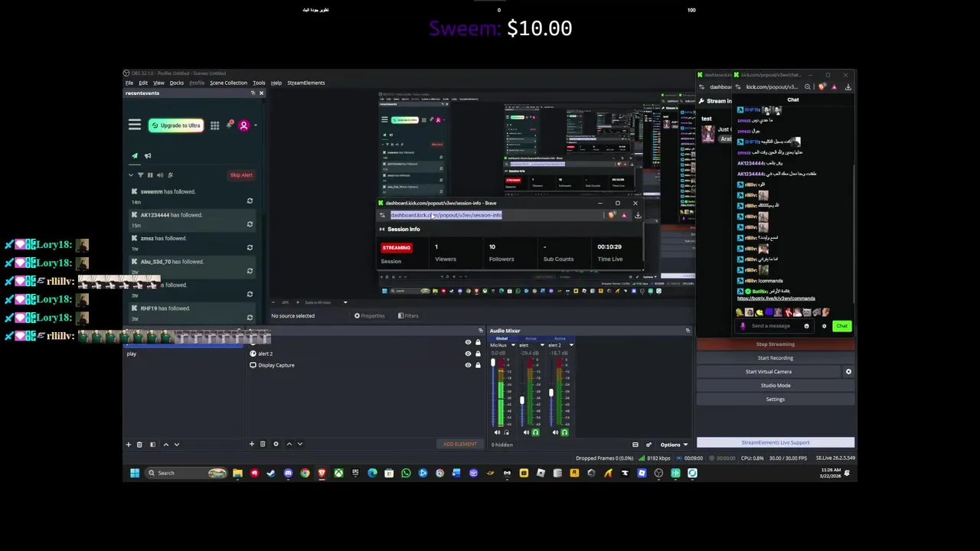980x551 pixels.
Task: Adjust the alert 2 volume fader
Action: 550,393
